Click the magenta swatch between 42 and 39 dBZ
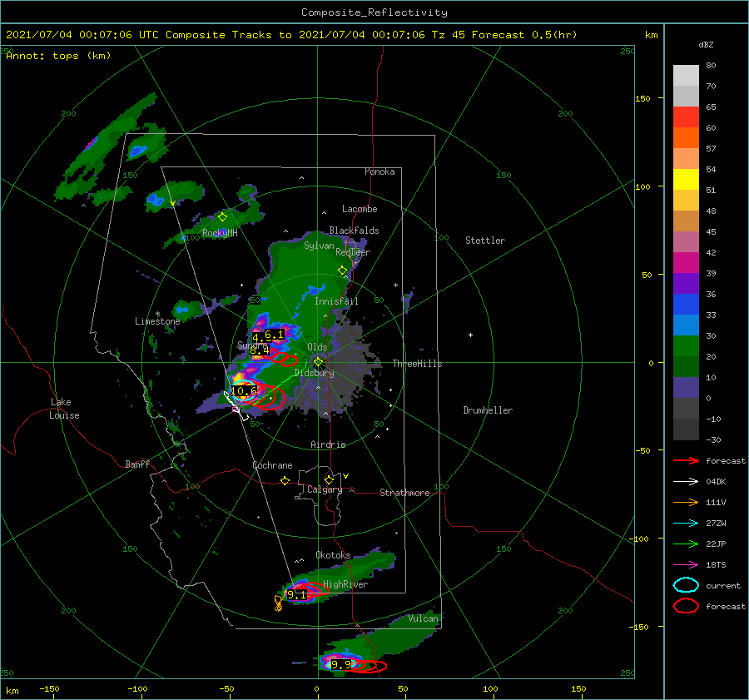Image resolution: width=749 pixels, height=700 pixels. pyautogui.click(x=686, y=263)
